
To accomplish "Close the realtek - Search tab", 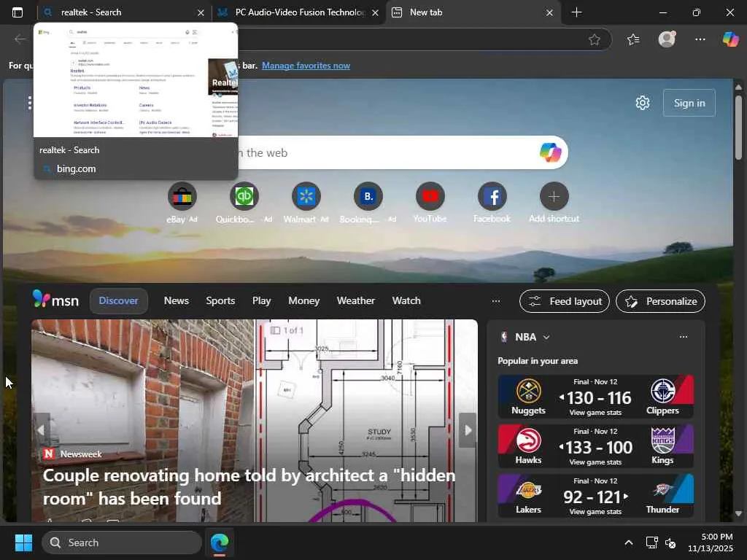I will pyautogui.click(x=201, y=13).
